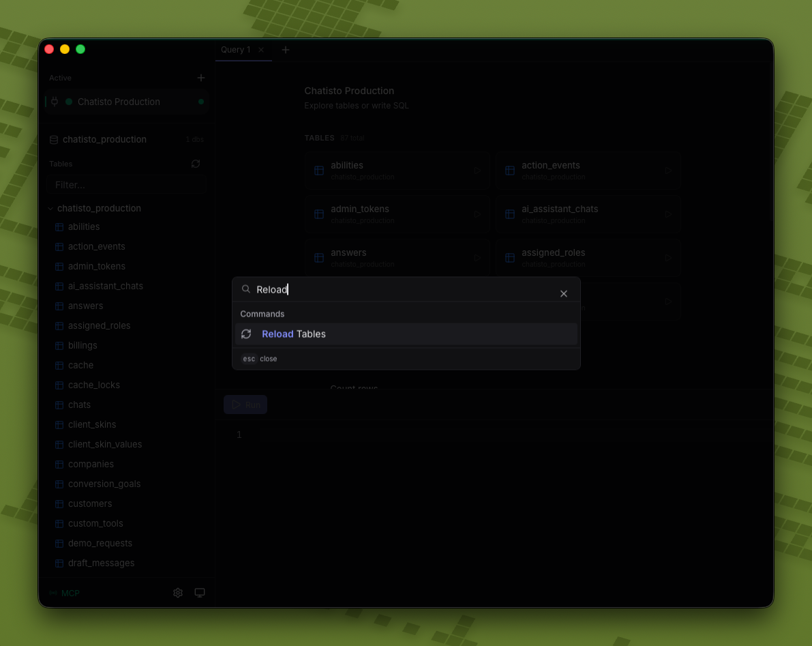Click table icon on ai_assistant_chats card
812x646 pixels.
coord(510,214)
